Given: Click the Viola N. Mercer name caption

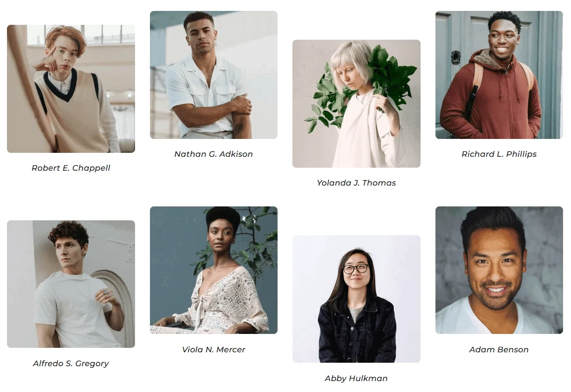Looking at the screenshot, I should click(214, 350).
